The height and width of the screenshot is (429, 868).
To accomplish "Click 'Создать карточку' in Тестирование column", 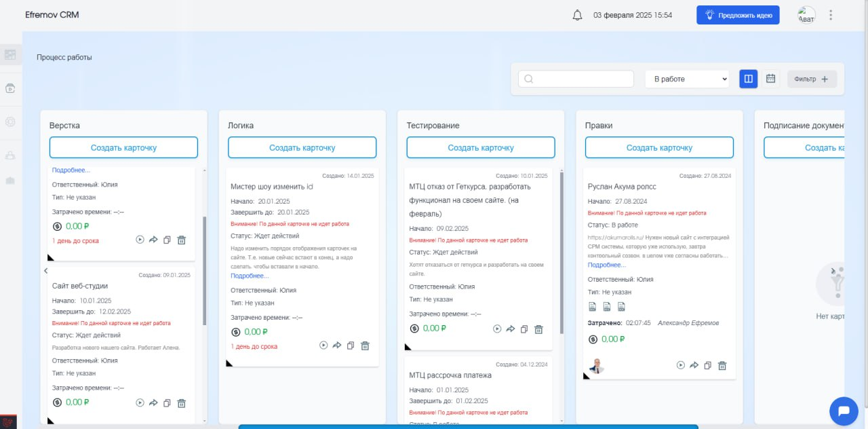I will (x=481, y=147).
